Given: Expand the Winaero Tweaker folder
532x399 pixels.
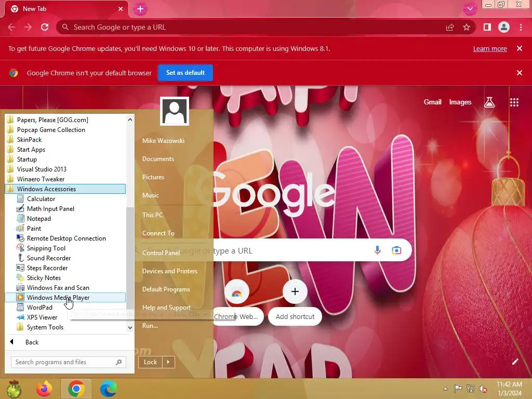Looking at the screenshot, I should tap(41, 179).
